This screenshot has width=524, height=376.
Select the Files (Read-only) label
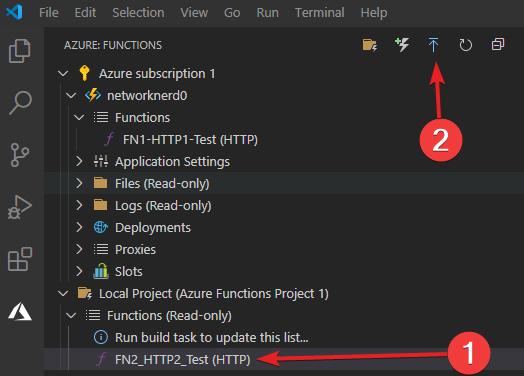(162, 183)
